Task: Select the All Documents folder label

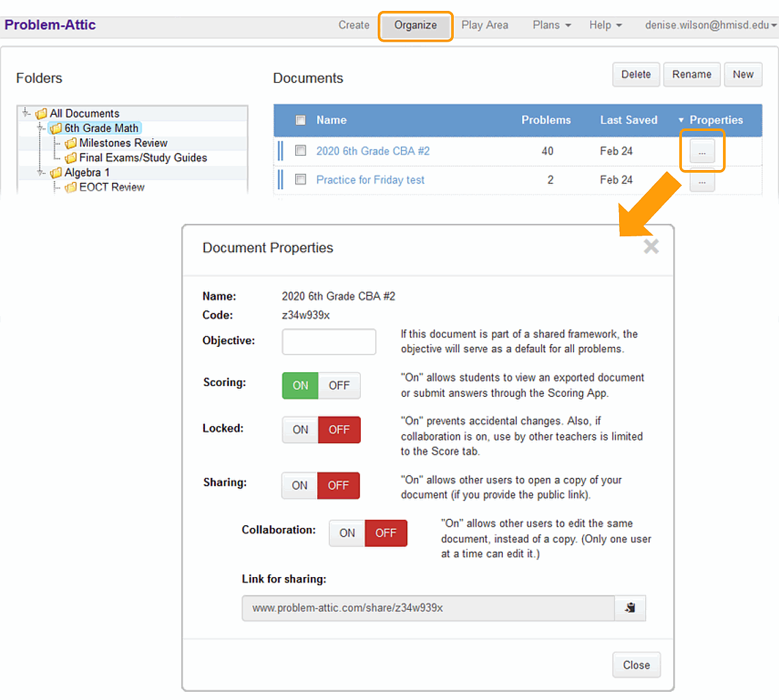Action: [85, 113]
